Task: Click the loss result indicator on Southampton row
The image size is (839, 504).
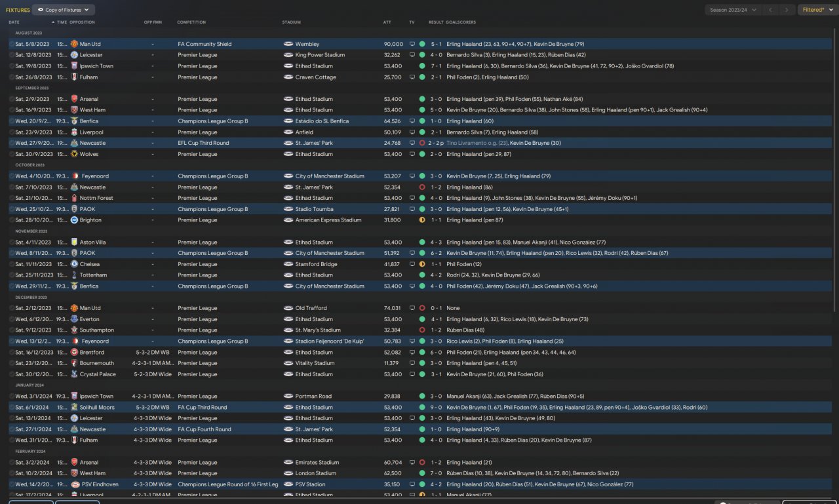Action: click(422, 330)
